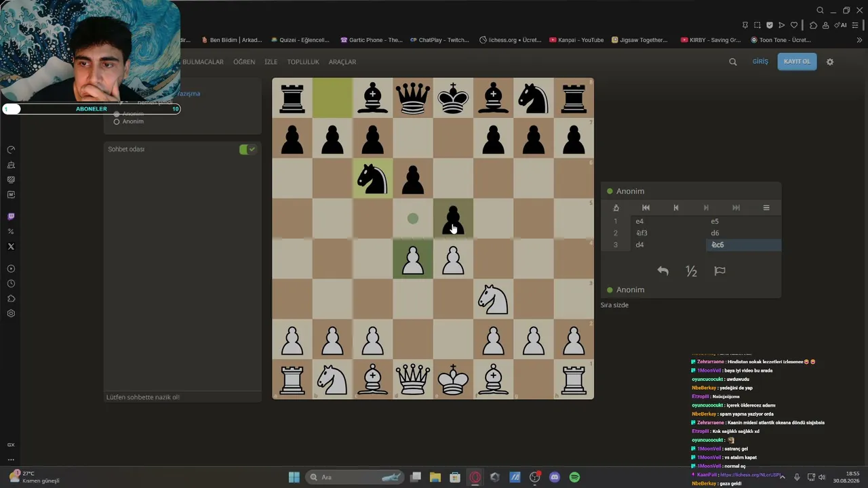The image size is (868, 488).
Task: Resign using the flag icon
Action: [720, 271]
